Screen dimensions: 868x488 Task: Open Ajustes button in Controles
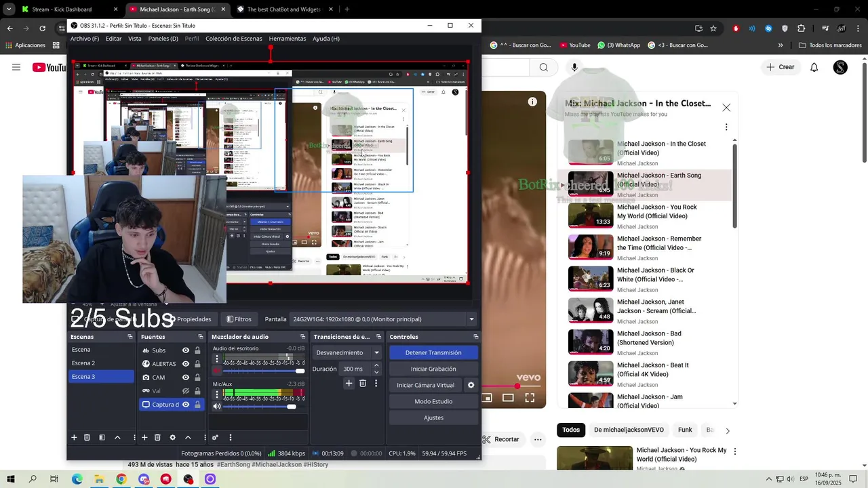(433, 418)
